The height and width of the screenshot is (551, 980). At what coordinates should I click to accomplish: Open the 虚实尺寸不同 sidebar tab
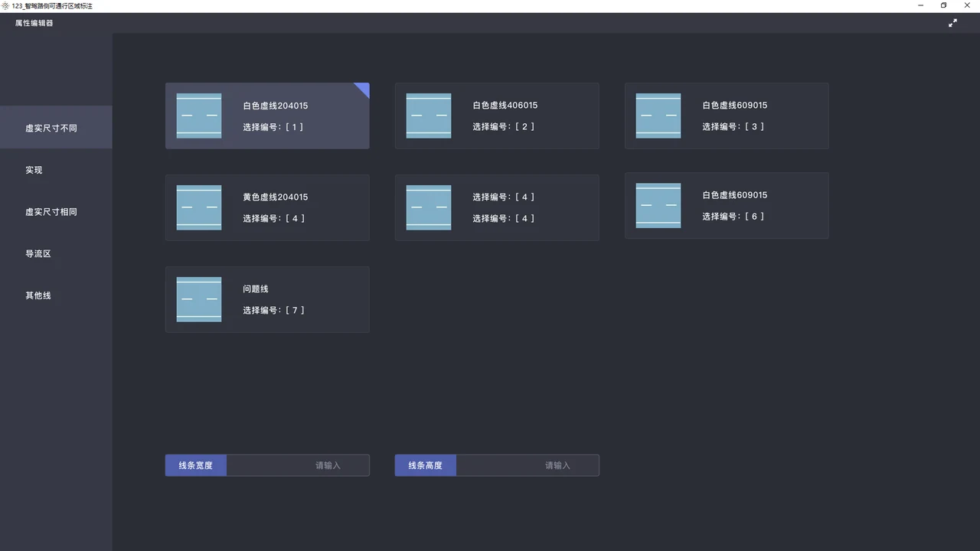[x=56, y=128]
